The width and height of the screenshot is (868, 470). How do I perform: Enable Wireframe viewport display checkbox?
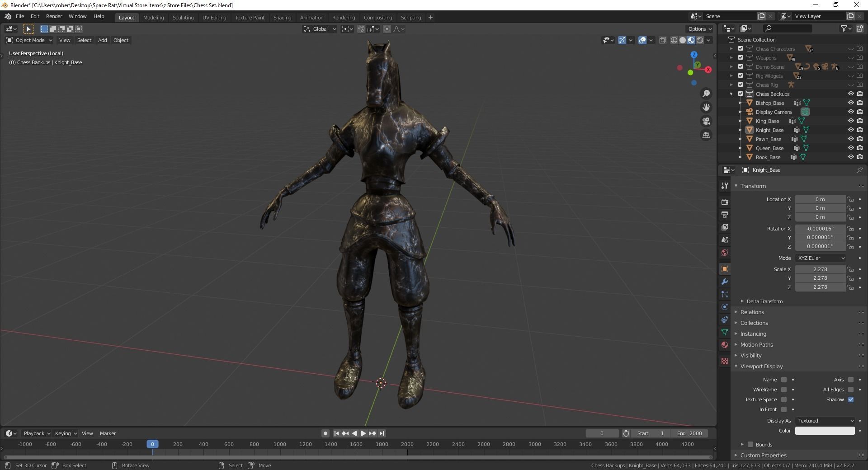(x=784, y=390)
